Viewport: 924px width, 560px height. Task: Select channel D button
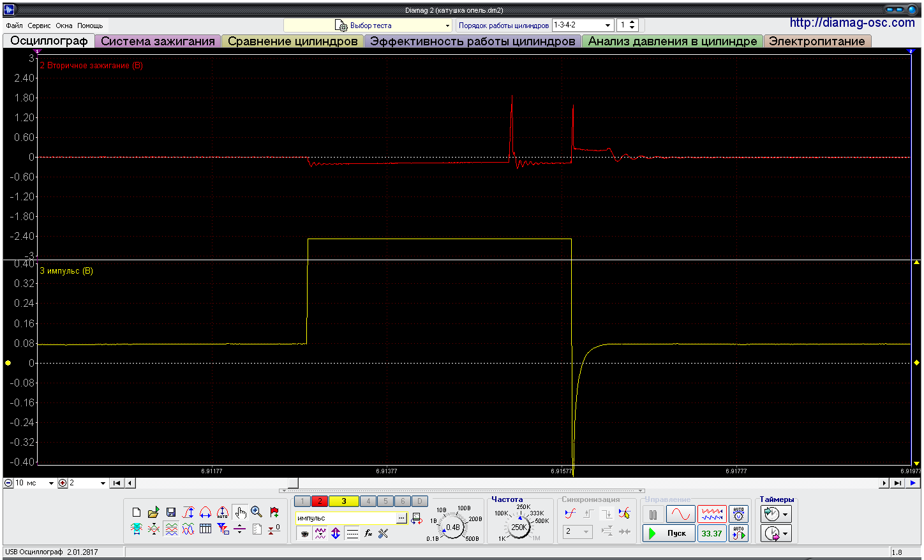coord(419,501)
